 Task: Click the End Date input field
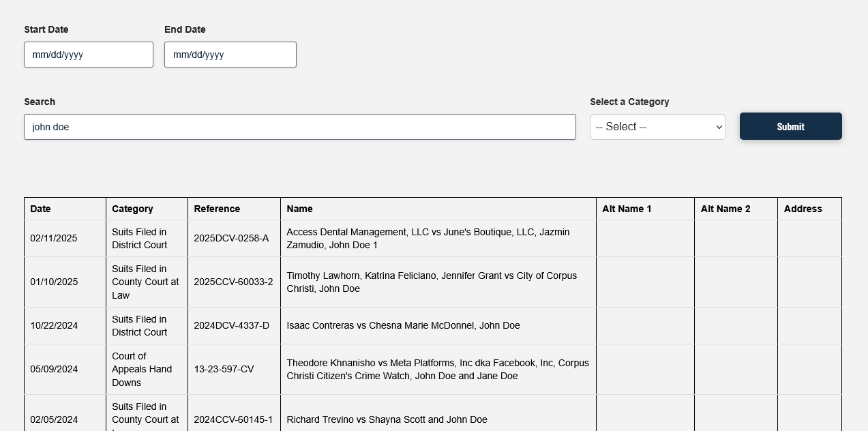[x=230, y=55]
